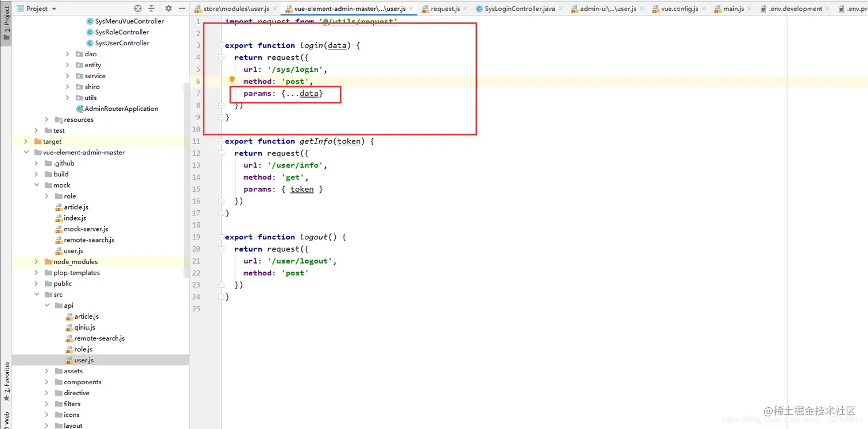This screenshot has width=868, height=429.
Task: Fold the request block at line 20
Action: (221, 249)
